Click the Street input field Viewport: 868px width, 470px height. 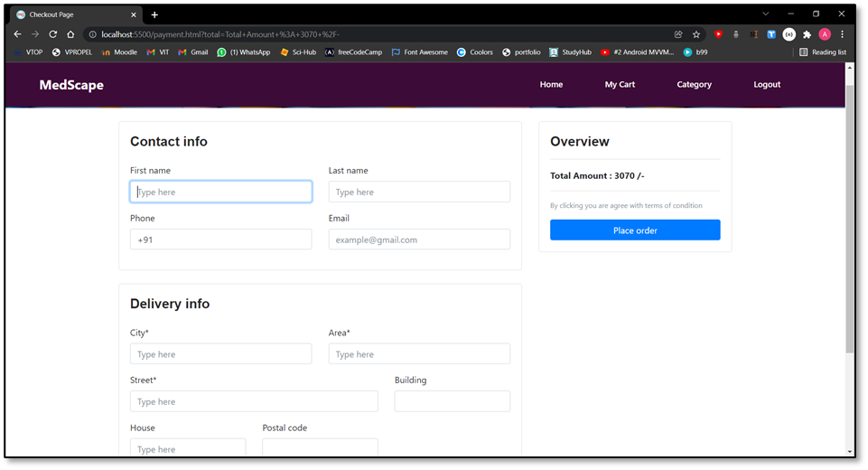[x=254, y=401]
